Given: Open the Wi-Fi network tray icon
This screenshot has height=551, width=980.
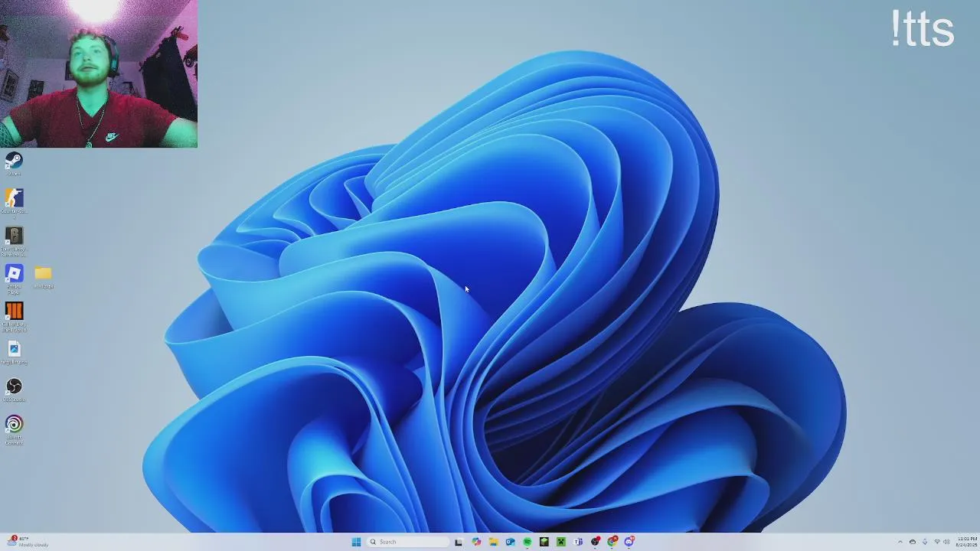Looking at the screenshot, I should tap(937, 542).
